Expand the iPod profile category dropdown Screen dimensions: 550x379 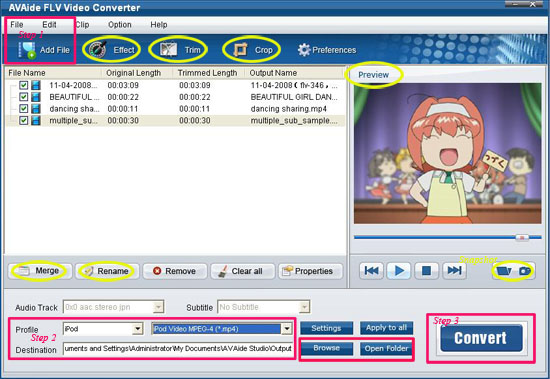138,329
